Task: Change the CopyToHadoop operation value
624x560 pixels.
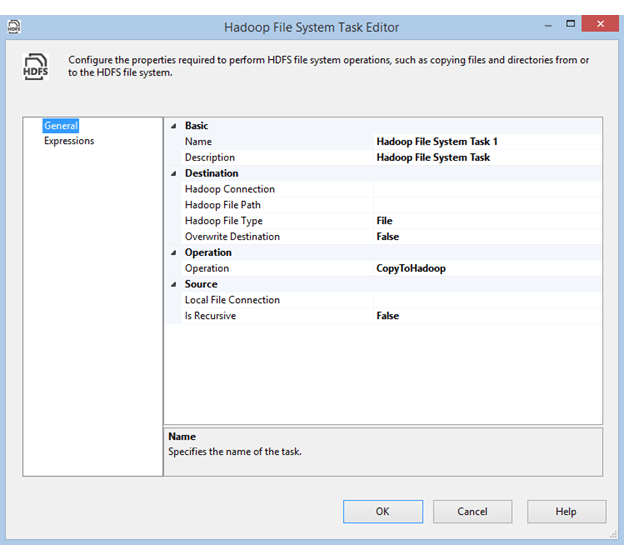Action: [488, 268]
